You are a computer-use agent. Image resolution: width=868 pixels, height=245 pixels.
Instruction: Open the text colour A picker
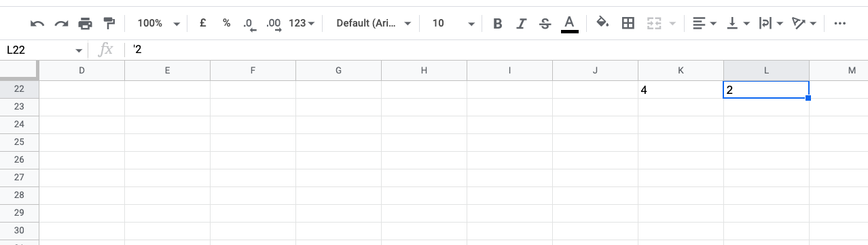pos(570,24)
